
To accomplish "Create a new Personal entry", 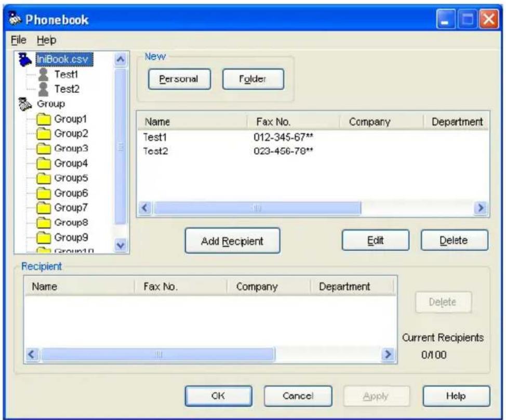I will pos(179,79).
